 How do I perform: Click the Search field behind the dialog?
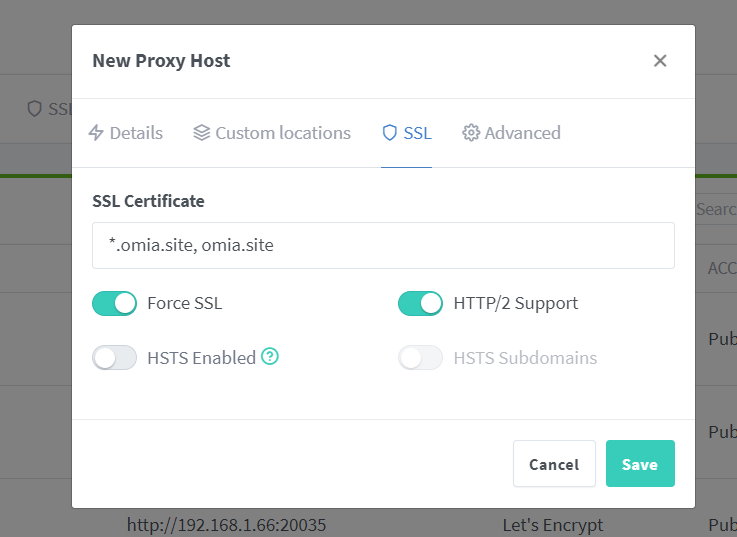[715, 209]
